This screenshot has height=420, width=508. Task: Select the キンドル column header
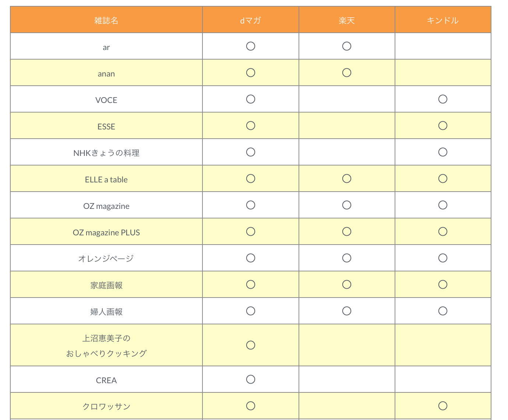point(443,20)
